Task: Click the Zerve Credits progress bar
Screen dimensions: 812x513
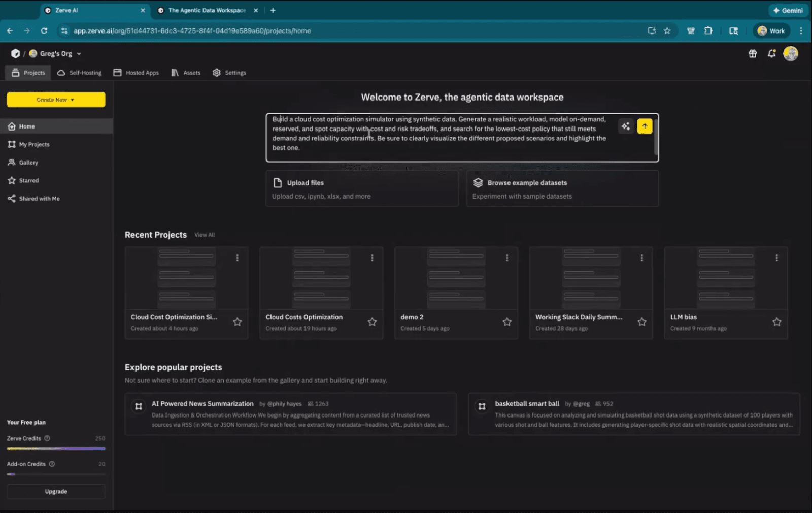Action: coord(56,448)
